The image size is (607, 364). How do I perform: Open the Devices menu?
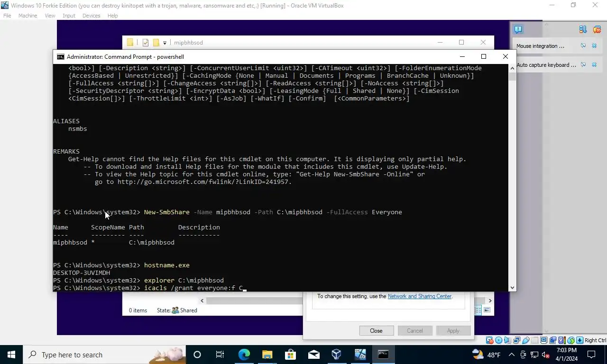point(91,16)
